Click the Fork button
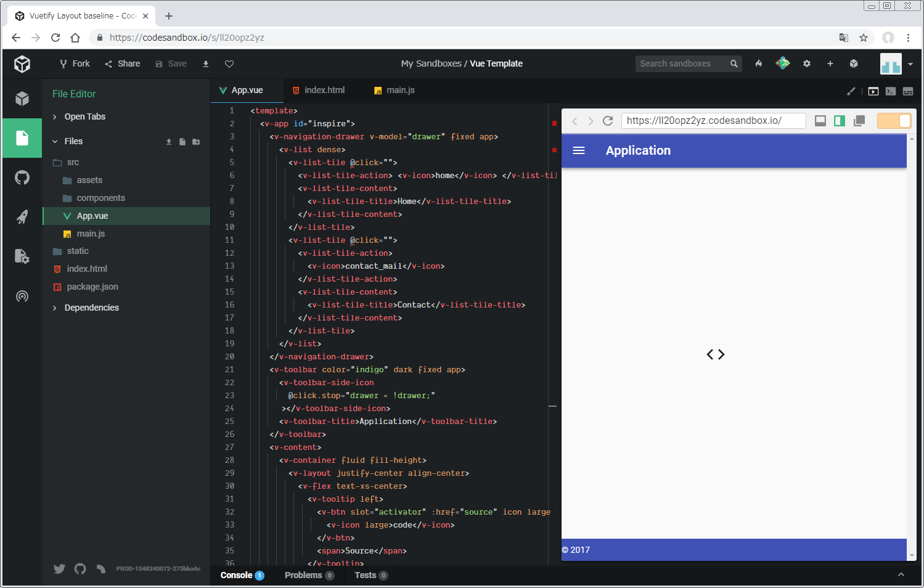Image resolution: width=924 pixels, height=588 pixels. [x=75, y=63]
